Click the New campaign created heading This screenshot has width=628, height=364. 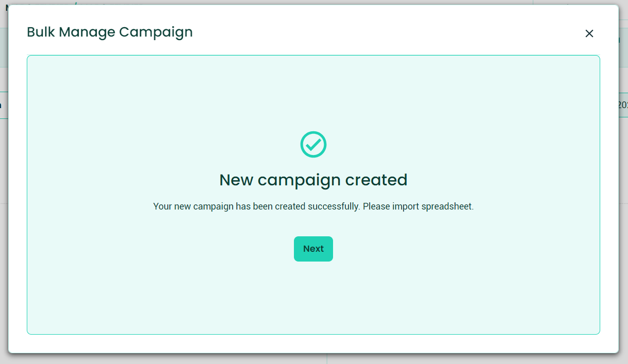point(313,180)
